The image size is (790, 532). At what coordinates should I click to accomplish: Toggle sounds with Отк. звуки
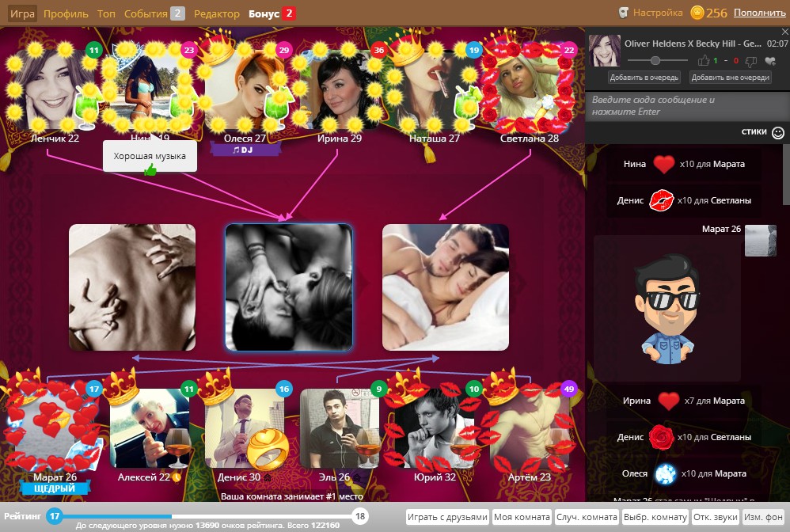click(715, 517)
